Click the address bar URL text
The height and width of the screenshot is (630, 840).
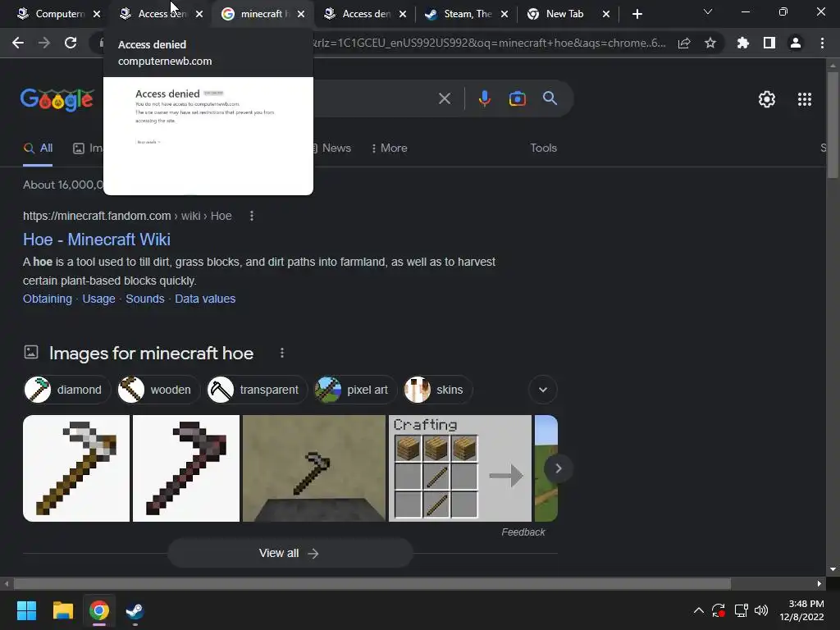click(490, 43)
